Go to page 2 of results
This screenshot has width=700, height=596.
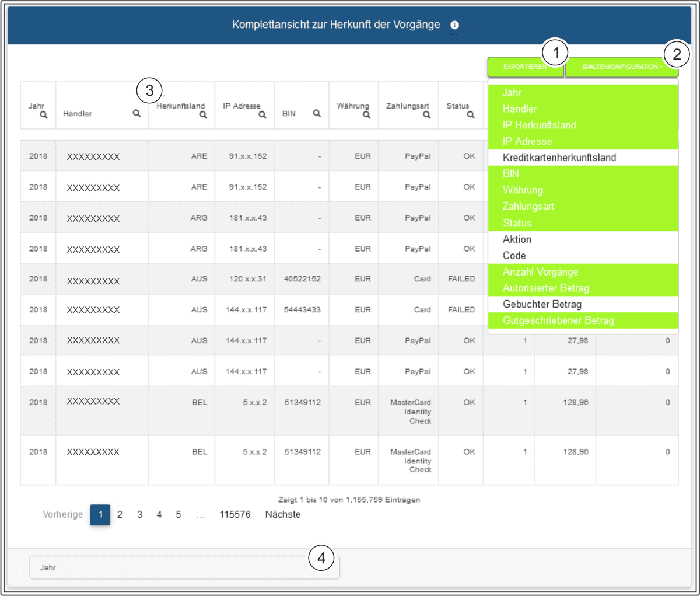pos(120,514)
